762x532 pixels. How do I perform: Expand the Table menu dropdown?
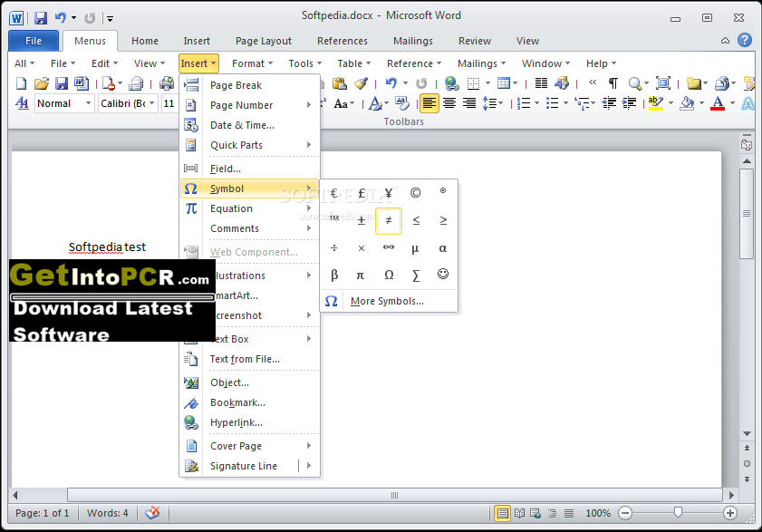point(353,63)
